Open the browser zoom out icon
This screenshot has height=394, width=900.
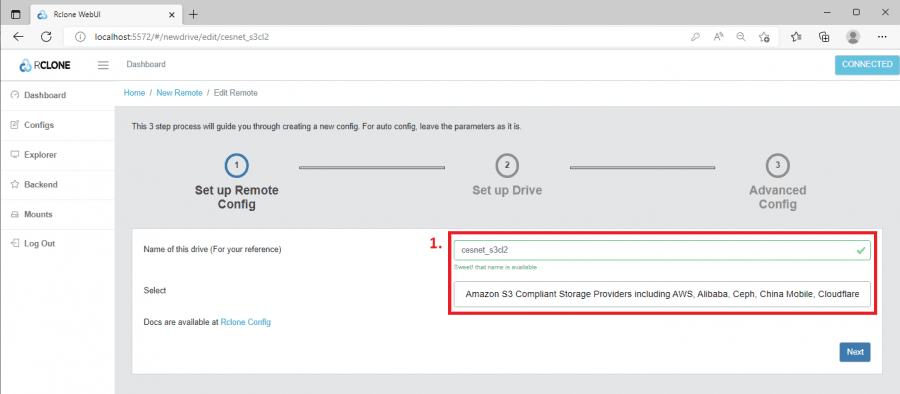click(x=741, y=37)
